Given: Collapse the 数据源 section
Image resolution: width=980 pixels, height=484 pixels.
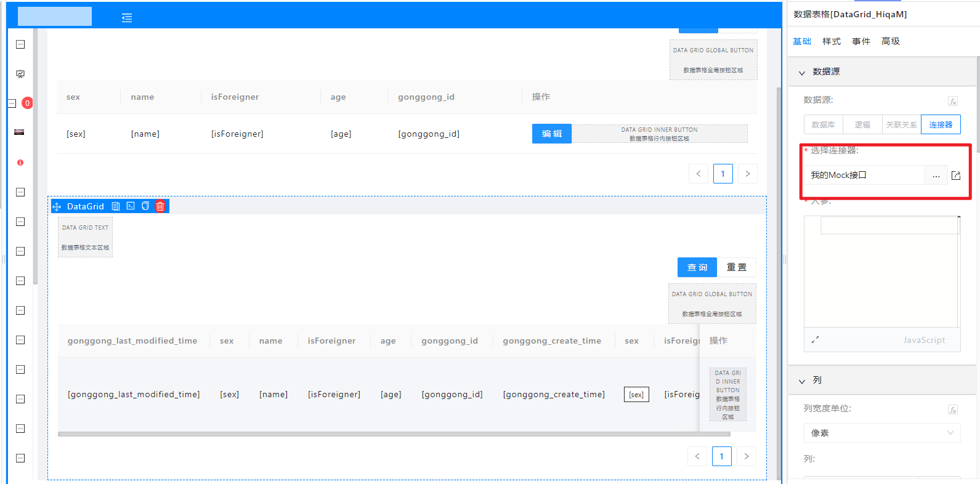Looking at the screenshot, I should (x=802, y=73).
